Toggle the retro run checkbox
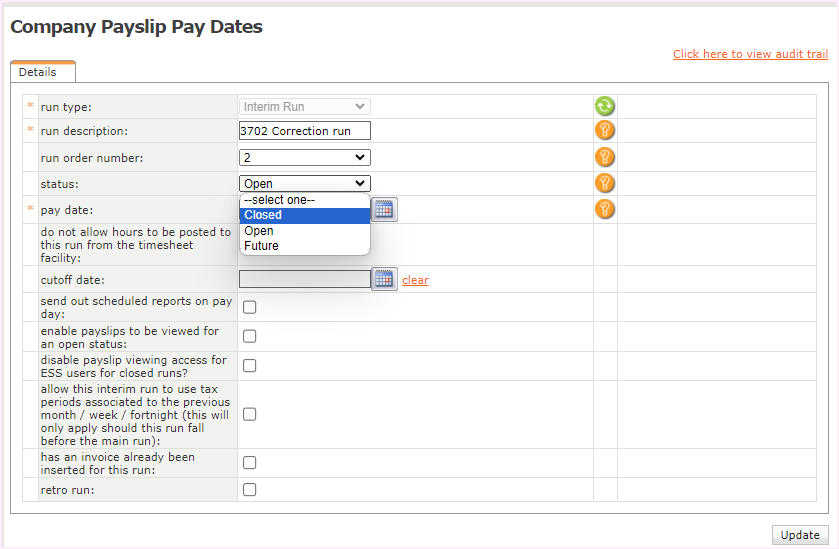 point(249,490)
